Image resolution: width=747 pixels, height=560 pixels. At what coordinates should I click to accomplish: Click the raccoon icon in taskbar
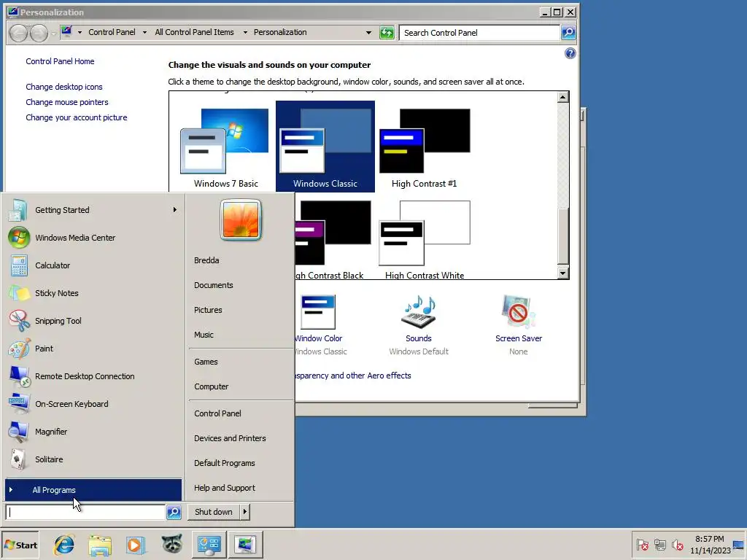(x=171, y=544)
